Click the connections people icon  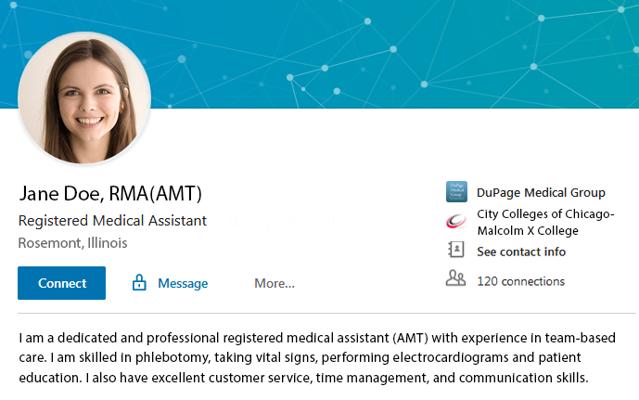(x=456, y=280)
